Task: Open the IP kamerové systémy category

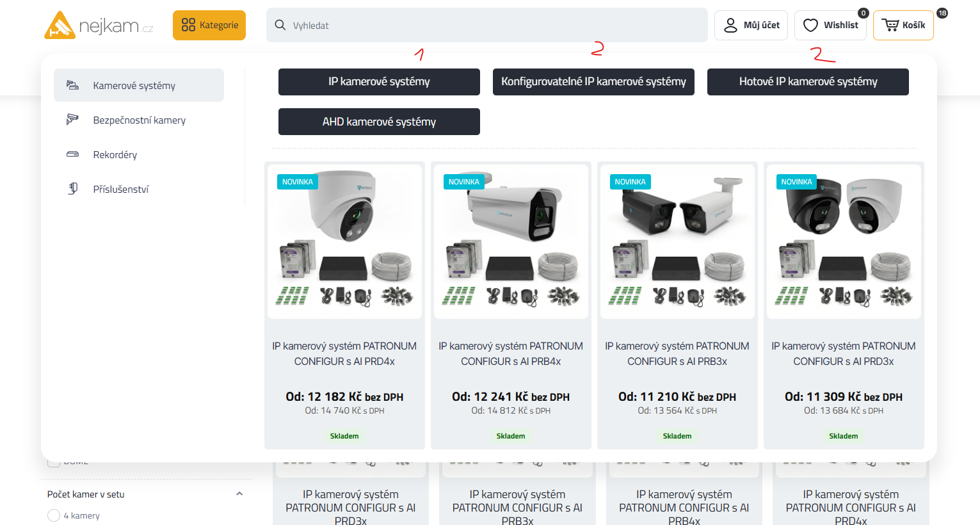Action: pyautogui.click(x=379, y=82)
